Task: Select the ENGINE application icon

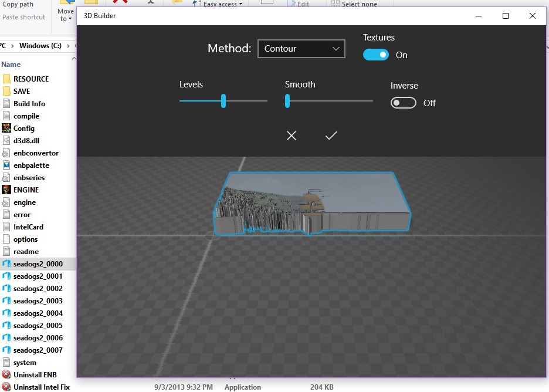Action: (6, 190)
